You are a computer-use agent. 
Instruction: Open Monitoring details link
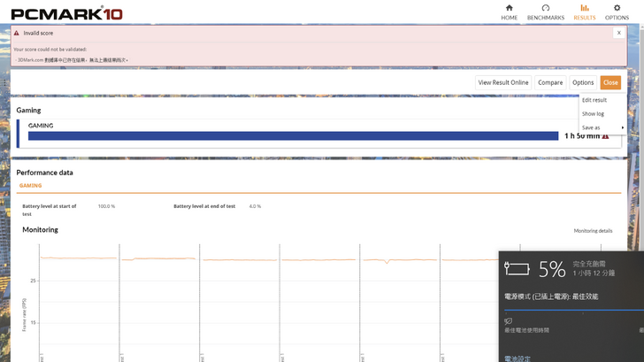point(593,230)
